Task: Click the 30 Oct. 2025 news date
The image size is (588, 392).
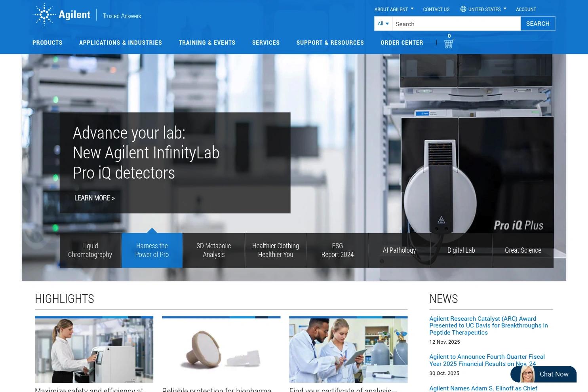Action: tap(444, 373)
